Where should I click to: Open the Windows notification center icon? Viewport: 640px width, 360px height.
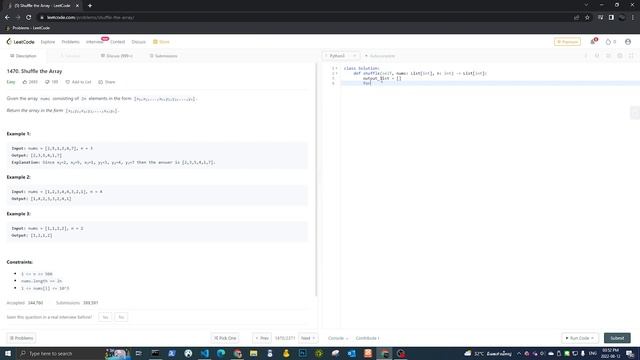click(x=630, y=353)
